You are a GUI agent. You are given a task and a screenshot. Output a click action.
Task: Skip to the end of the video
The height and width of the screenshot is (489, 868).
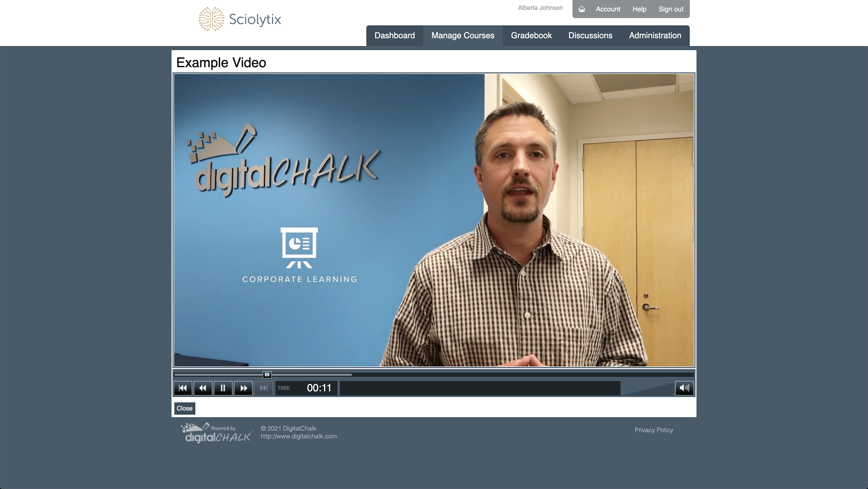click(263, 388)
